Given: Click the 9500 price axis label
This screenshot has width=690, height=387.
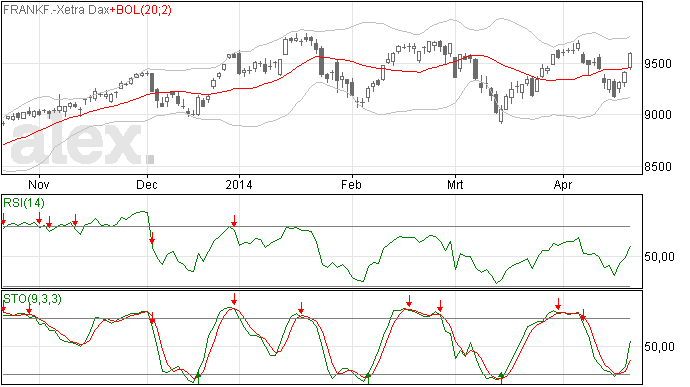Looking at the screenshot, I should [x=658, y=64].
